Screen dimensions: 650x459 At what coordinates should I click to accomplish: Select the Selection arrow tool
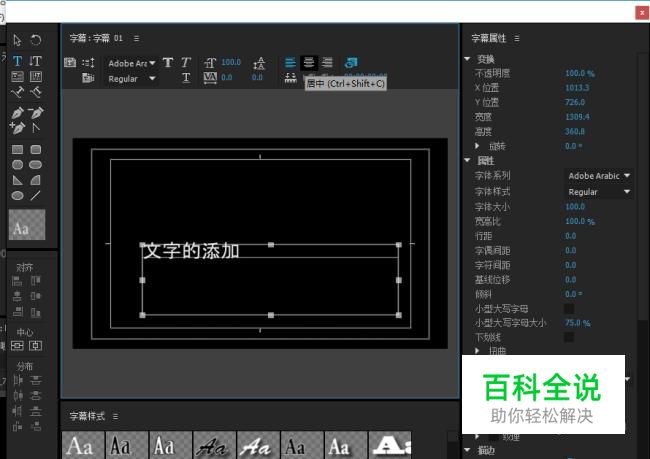(x=18, y=40)
